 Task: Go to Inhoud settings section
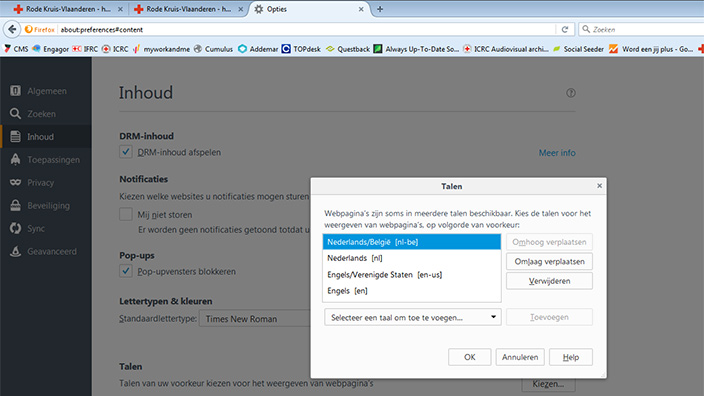(x=46, y=136)
